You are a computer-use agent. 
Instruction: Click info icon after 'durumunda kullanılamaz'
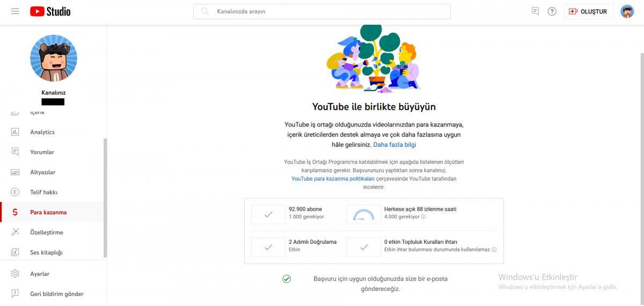(494, 250)
